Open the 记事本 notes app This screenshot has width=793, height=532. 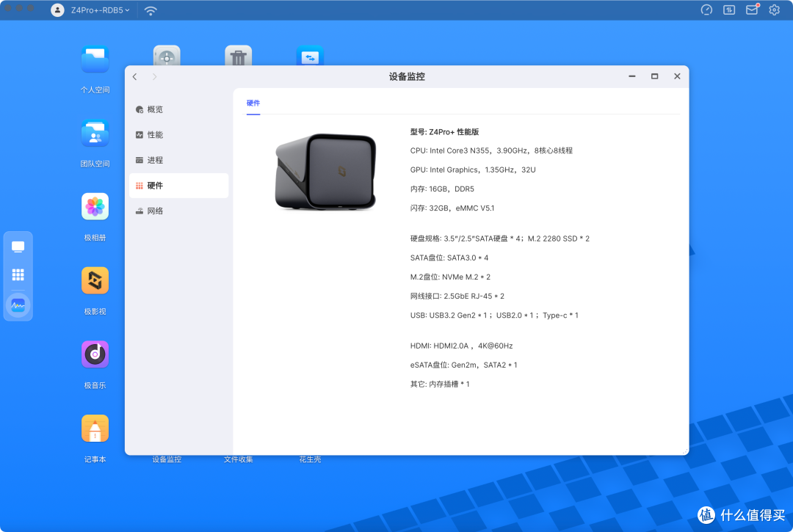pos(95,429)
